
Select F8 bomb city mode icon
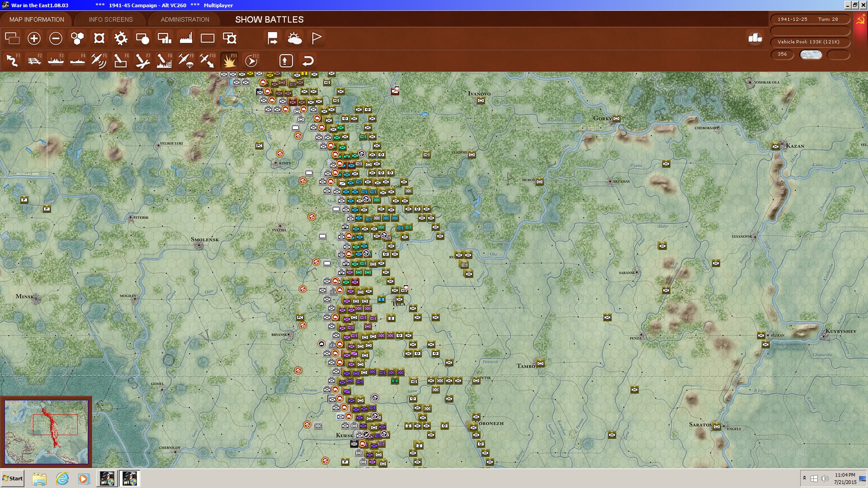click(164, 61)
